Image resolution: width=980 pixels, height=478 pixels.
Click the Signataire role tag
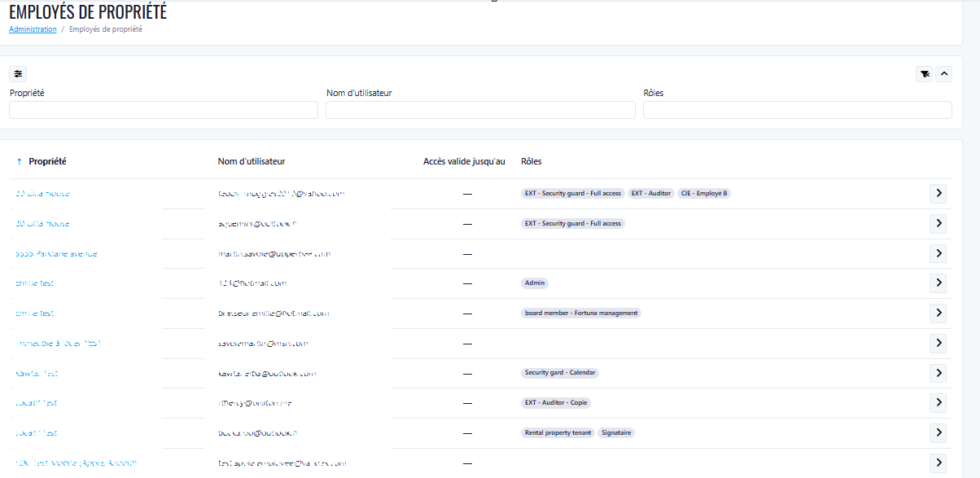pyautogui.click(x=616, y=432)
